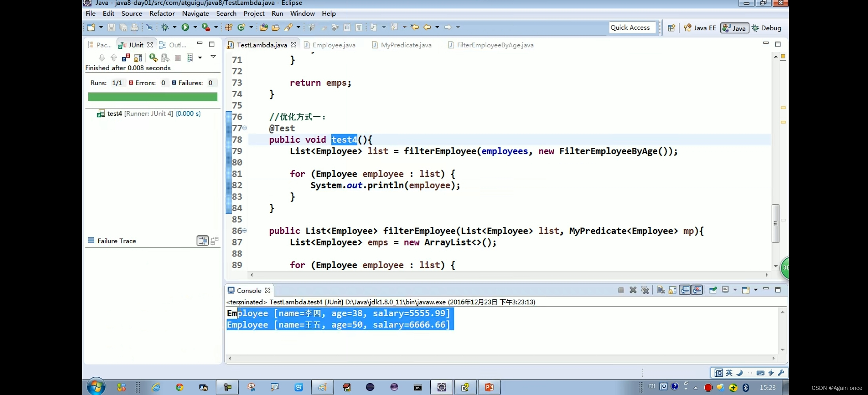Click the Open Perspective icon
Viewport: 868px width, 395px height.
pyautogui.click(x=671, y=28)
